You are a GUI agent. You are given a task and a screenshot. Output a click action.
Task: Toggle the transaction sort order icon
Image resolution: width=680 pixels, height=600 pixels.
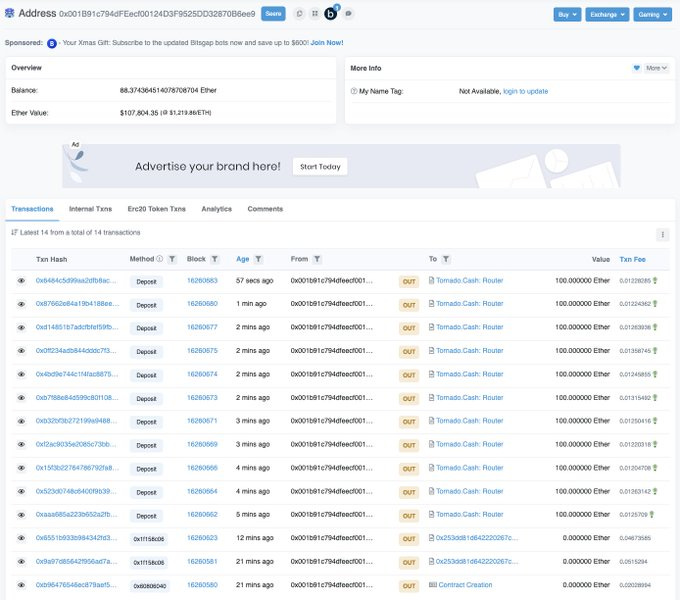pyautogui.click(x=14, y=232)
